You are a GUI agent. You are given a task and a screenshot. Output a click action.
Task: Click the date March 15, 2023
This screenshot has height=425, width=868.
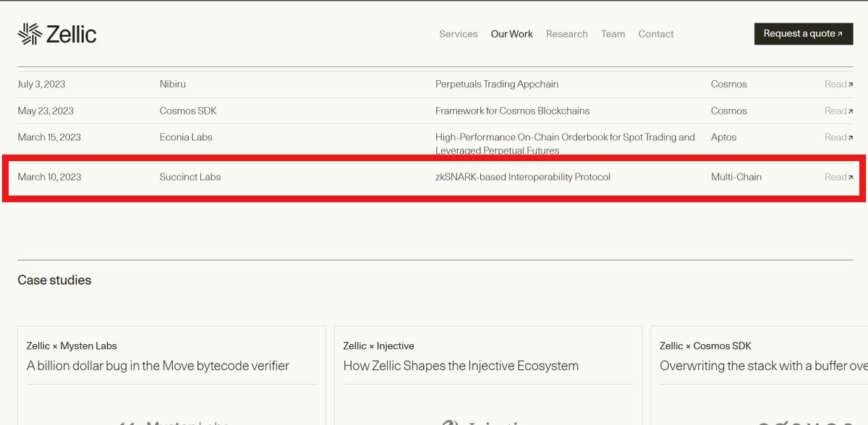(49, 137)
